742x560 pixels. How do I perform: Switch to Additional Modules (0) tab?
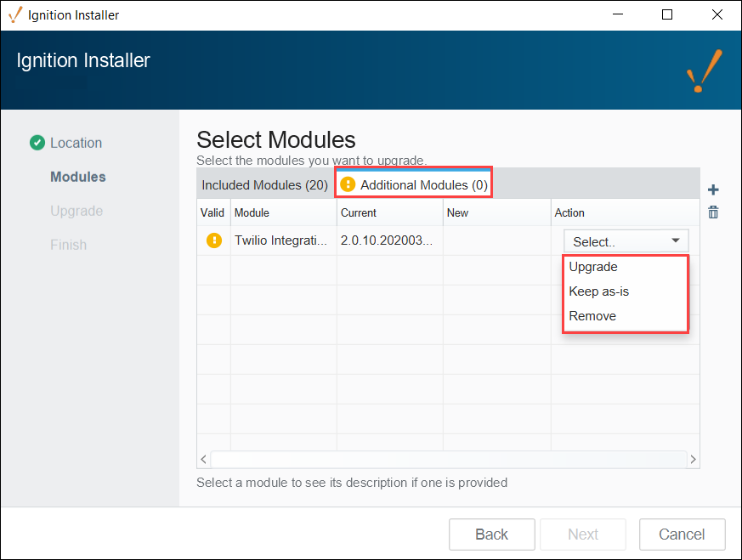pos(414,184)
